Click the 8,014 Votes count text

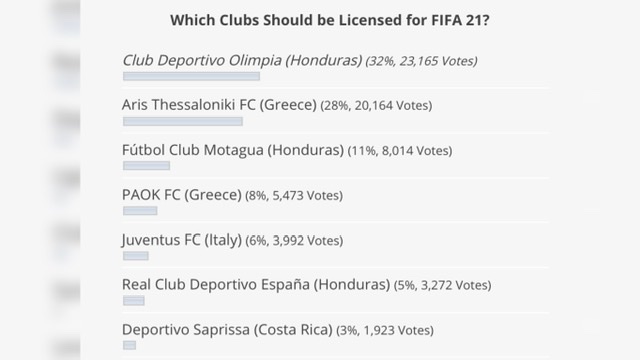[x=415, y=151]
